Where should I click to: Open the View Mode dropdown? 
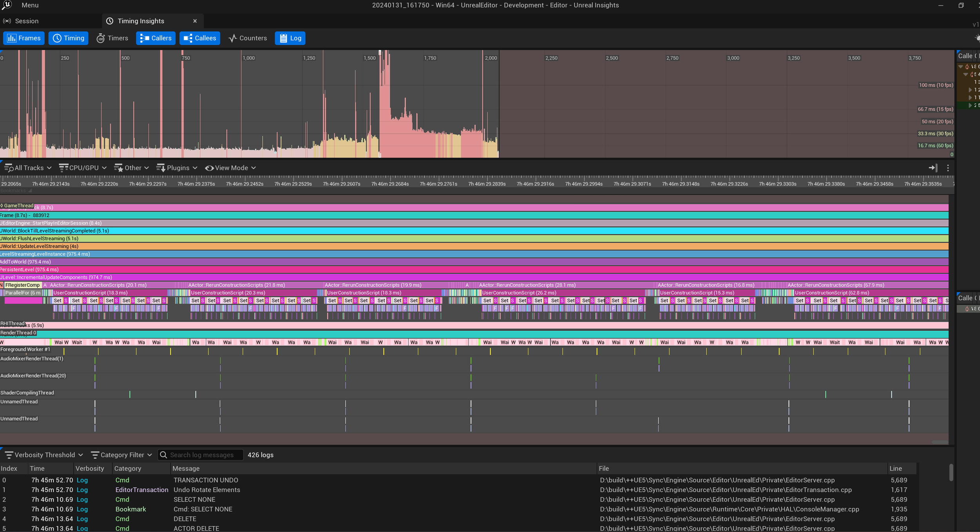point(230,168)
